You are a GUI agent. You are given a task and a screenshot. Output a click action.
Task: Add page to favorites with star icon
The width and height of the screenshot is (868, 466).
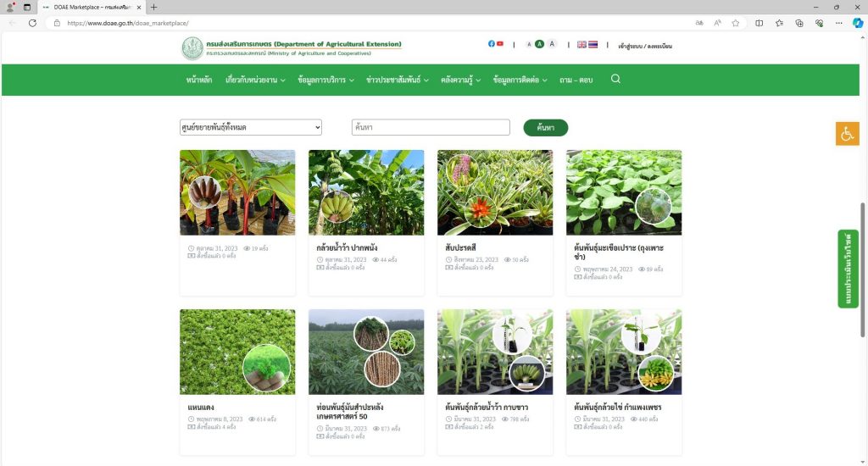coord(735,23)
